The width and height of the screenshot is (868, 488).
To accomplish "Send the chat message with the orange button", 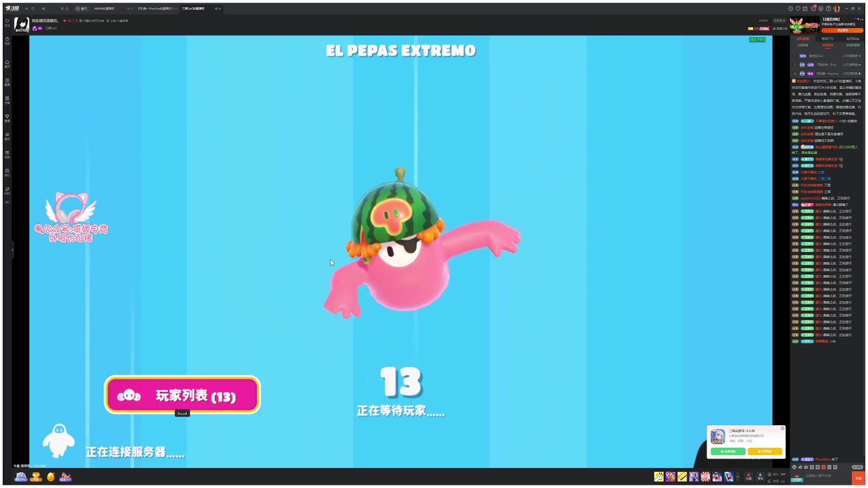I will tap(858, 478).
